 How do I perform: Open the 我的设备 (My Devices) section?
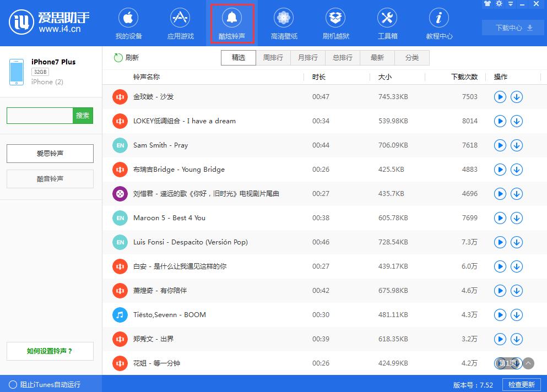pos(128,23)
